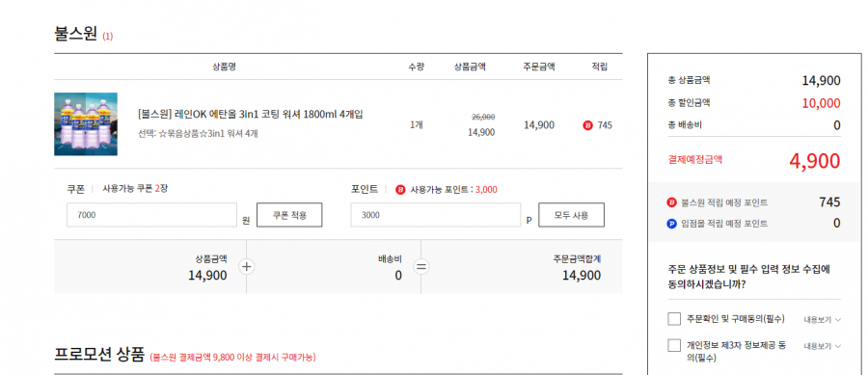Click the coupon amount input field showing 7000
868x375 pixels.
pyautogui.click(x=151, y=215)
